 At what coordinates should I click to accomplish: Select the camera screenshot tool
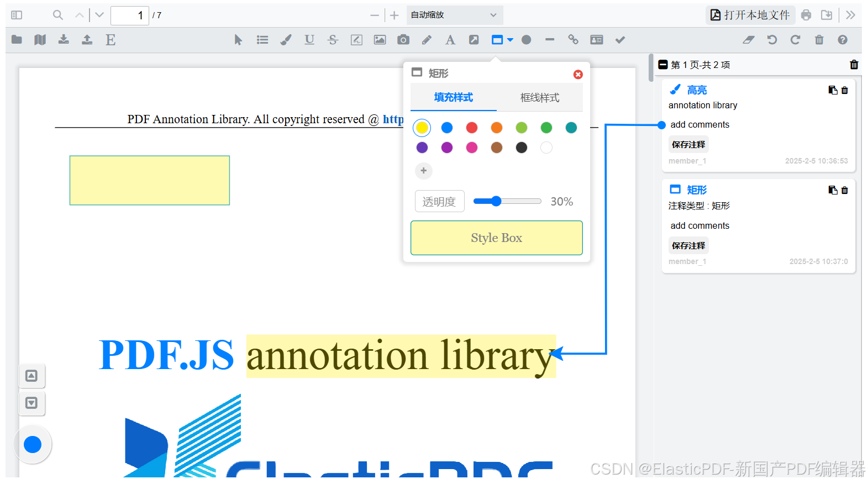403,40
